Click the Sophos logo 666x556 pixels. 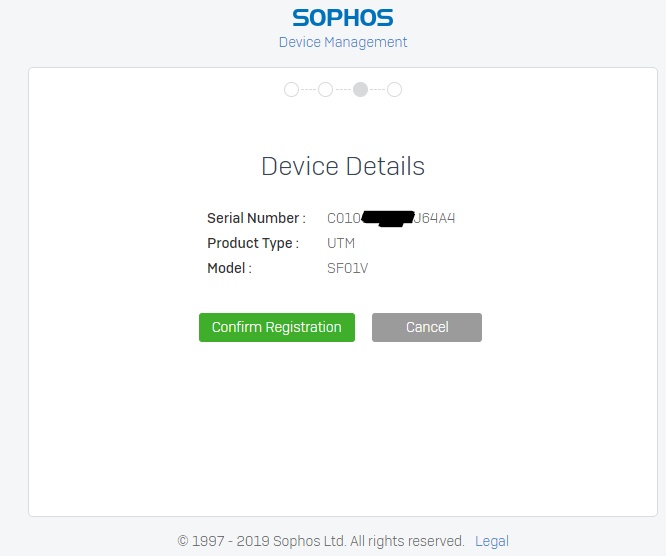pos(342,18)
